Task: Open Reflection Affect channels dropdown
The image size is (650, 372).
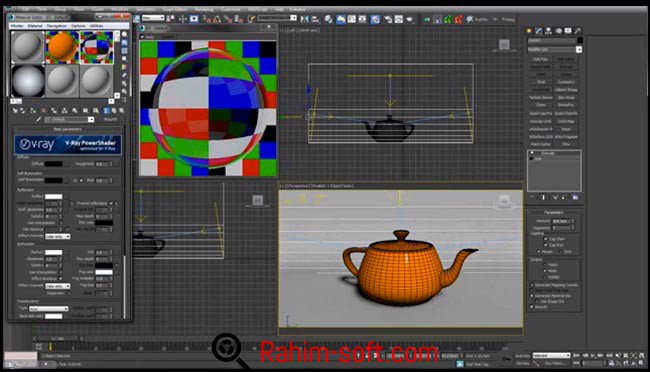Action: 58,236
